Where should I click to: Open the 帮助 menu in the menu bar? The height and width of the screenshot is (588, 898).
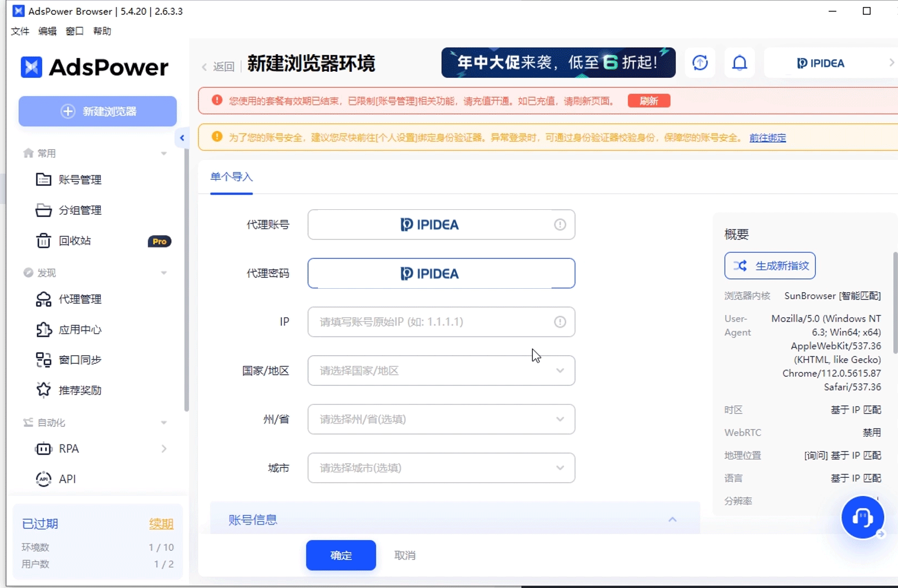click(103, 31)
